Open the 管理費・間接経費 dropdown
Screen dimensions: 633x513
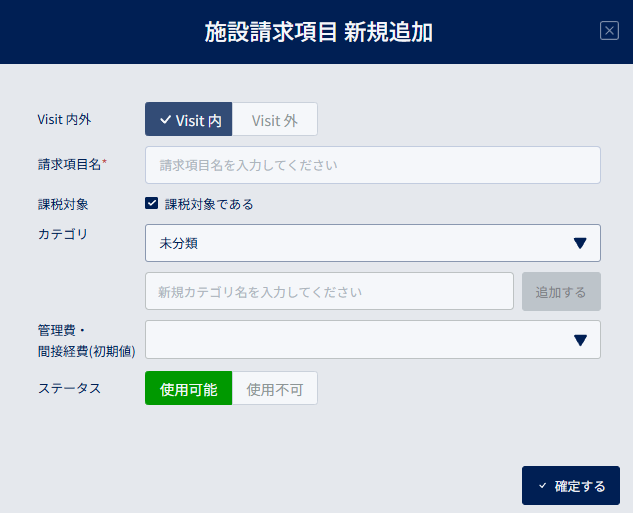(373, 340)
